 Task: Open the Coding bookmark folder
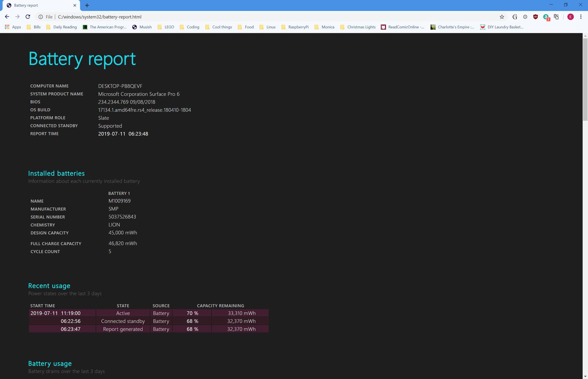coord(189,27)
